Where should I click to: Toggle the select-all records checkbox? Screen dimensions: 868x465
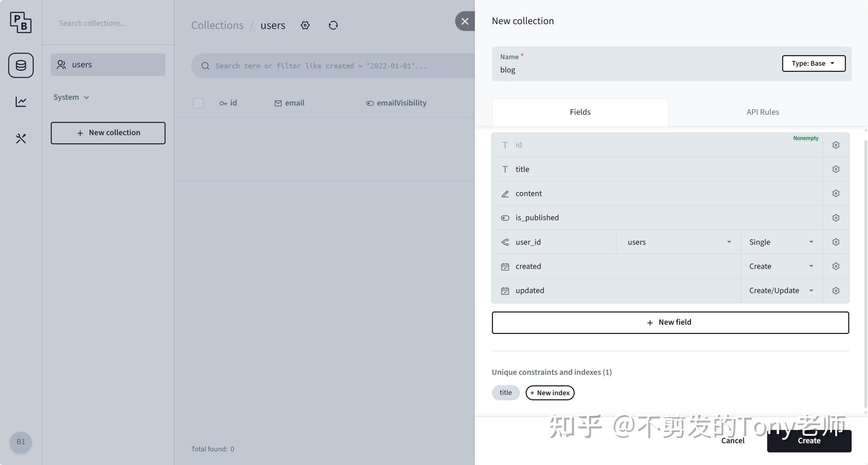(198, 103)
